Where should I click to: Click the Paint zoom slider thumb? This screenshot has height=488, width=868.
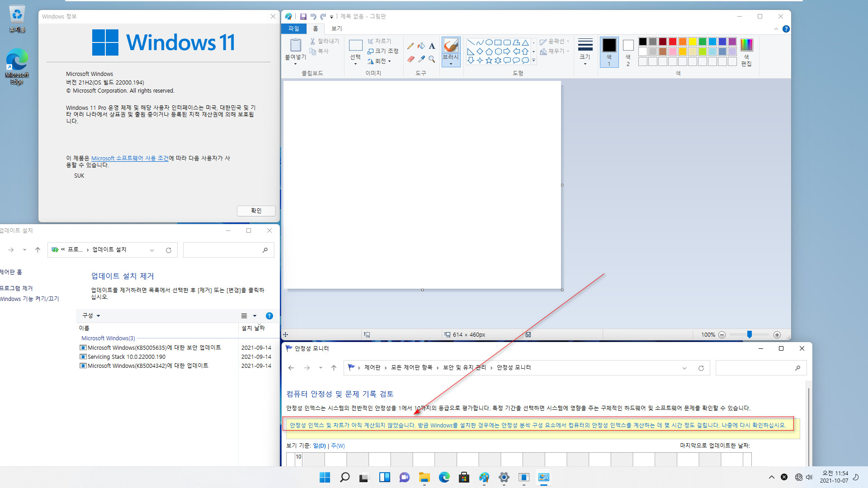(x=750, y=334)
